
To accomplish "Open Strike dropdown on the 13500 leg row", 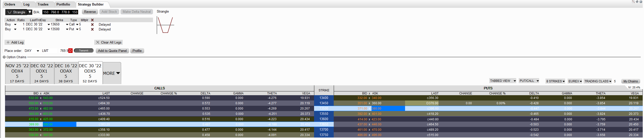I will click(x=67, y=29).
